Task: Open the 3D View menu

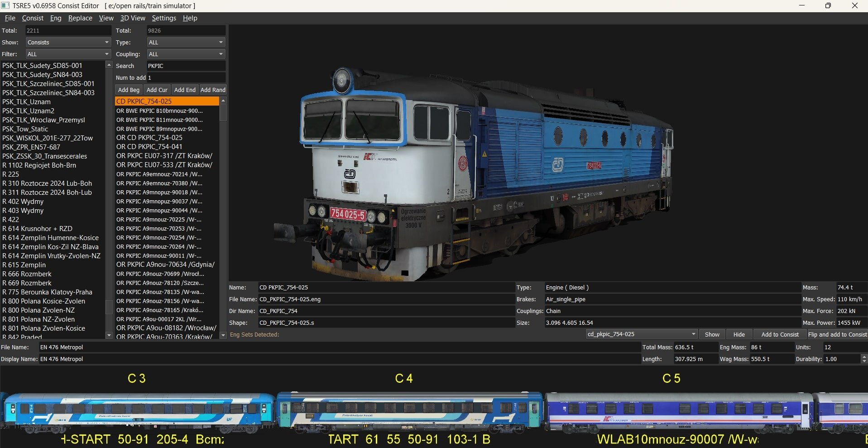Action: pos(132,18)
